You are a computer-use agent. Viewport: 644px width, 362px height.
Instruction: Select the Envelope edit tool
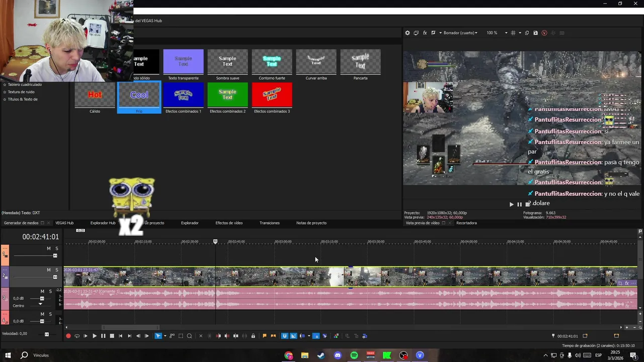[x=172, y=336]
